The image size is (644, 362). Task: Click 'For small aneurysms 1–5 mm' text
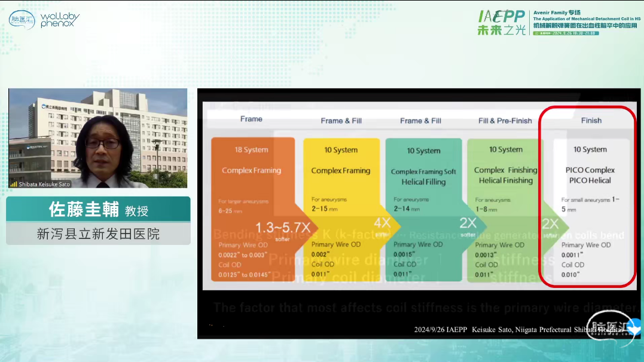click(590, 204)
